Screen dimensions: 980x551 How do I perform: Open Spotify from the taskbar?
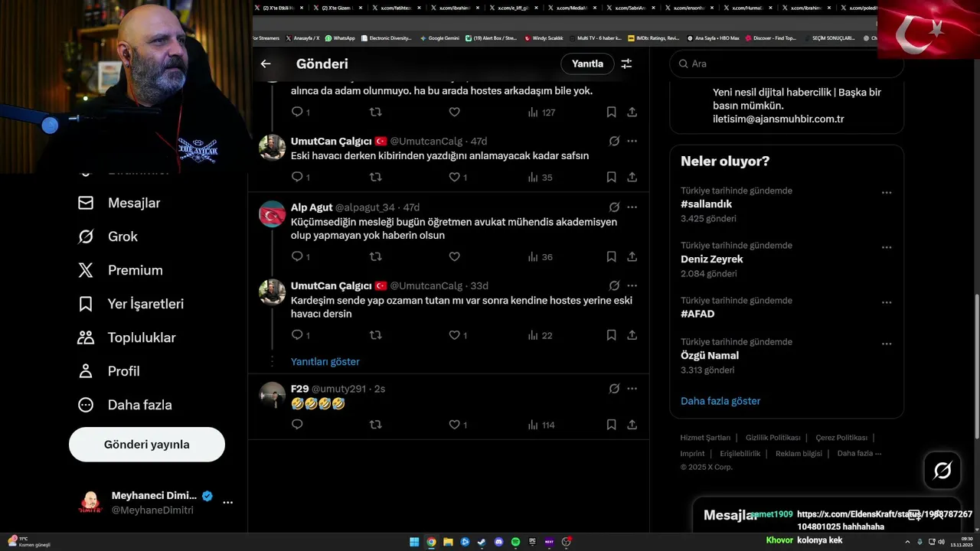click(515, 542)
